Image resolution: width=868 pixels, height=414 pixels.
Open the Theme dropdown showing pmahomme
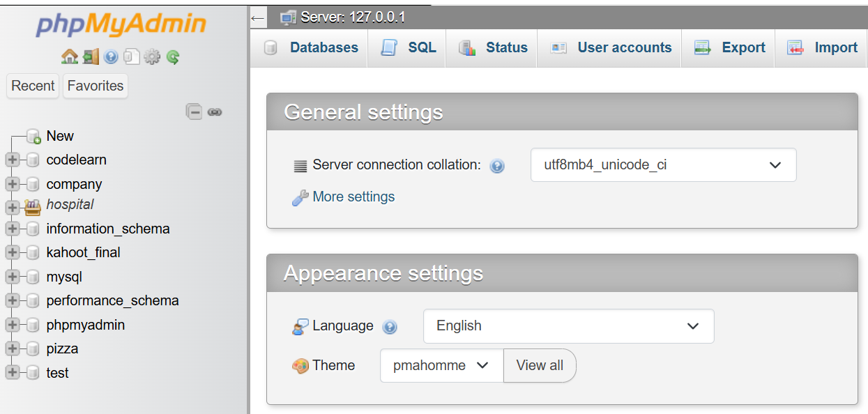pos(441,366)
